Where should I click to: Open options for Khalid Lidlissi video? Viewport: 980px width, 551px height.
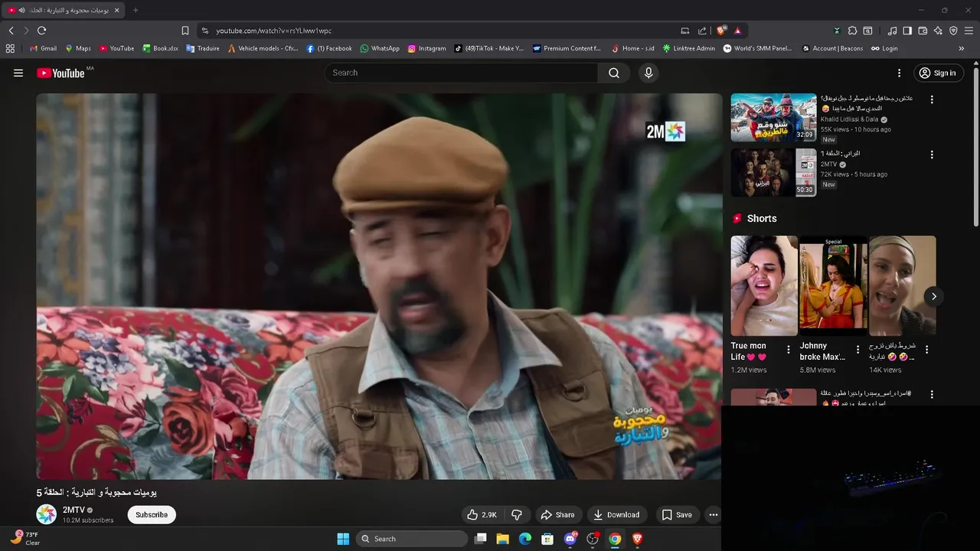coord(932,99)
